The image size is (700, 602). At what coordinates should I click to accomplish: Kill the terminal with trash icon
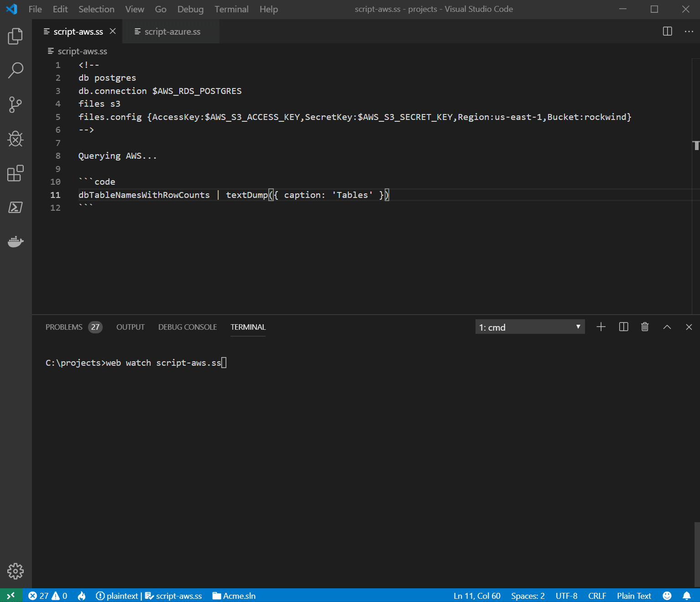(645, 327)
